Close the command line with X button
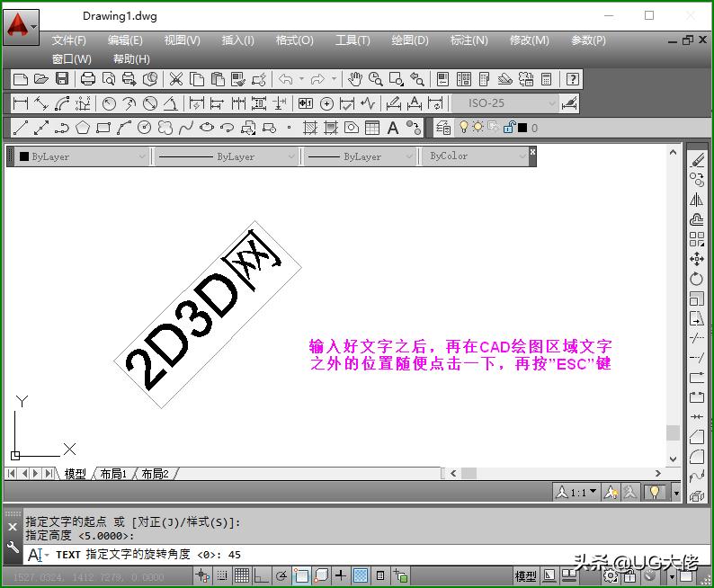 pyautogui.click(x=13, y=527)
